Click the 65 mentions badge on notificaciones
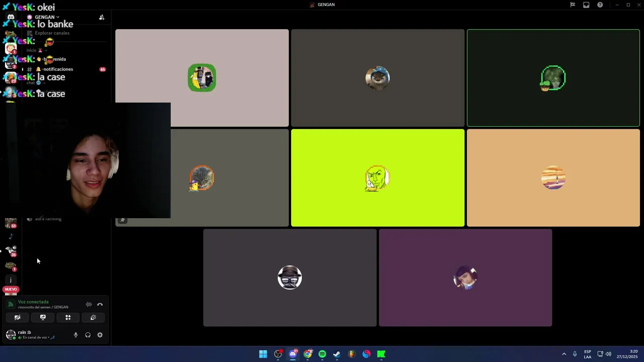The height and width of the screenshot is (362, 644). click(103, 69)
